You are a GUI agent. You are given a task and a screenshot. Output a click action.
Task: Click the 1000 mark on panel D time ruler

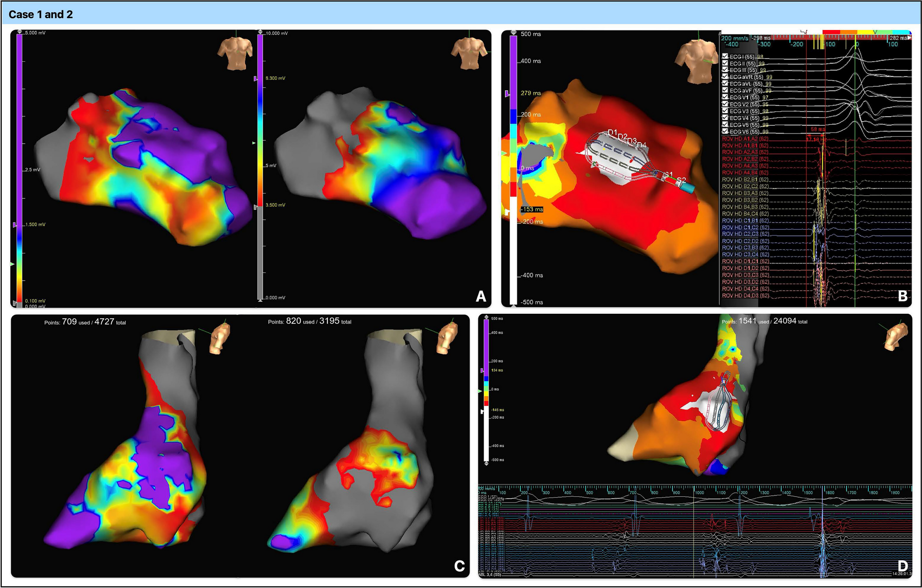point(699,493)
